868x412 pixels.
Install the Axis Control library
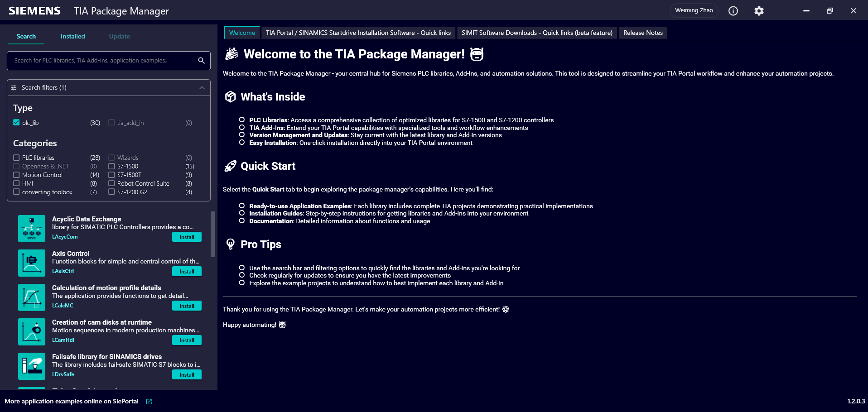pos(187,272)
